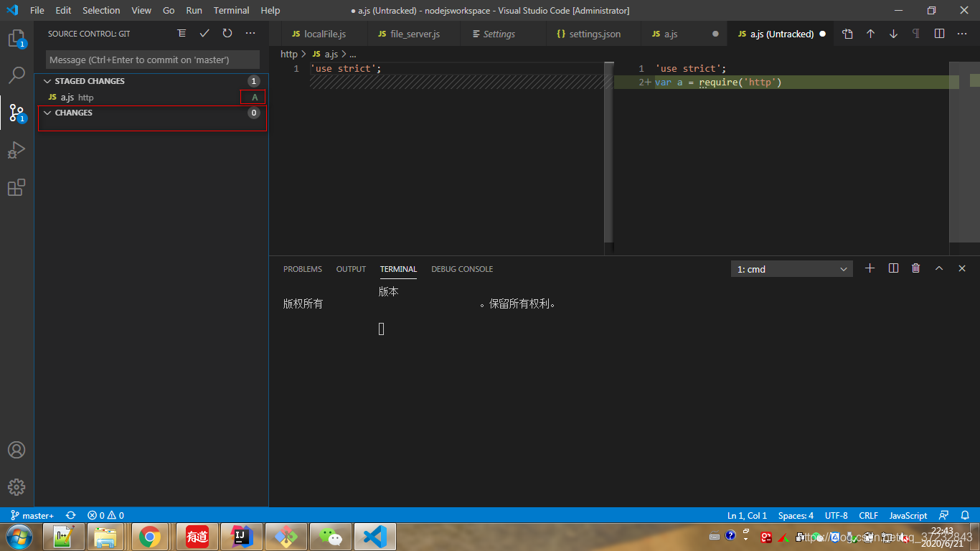Open the Edit menu
The height and width of the screenshot is (551, 980).
click(63, 10)
